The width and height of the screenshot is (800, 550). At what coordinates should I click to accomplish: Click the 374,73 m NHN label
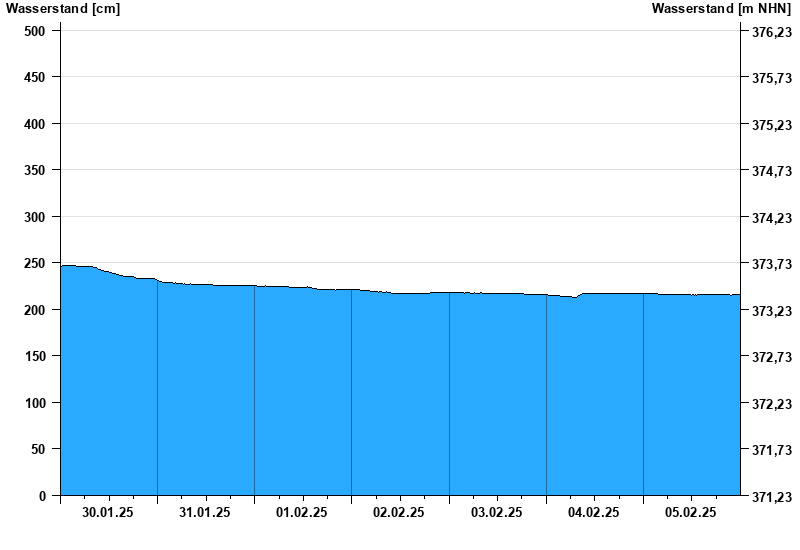click(772, 171)
